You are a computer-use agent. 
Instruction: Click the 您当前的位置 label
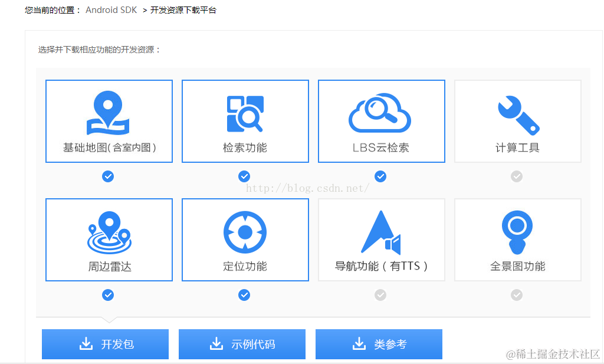click(x=52, y=10)
